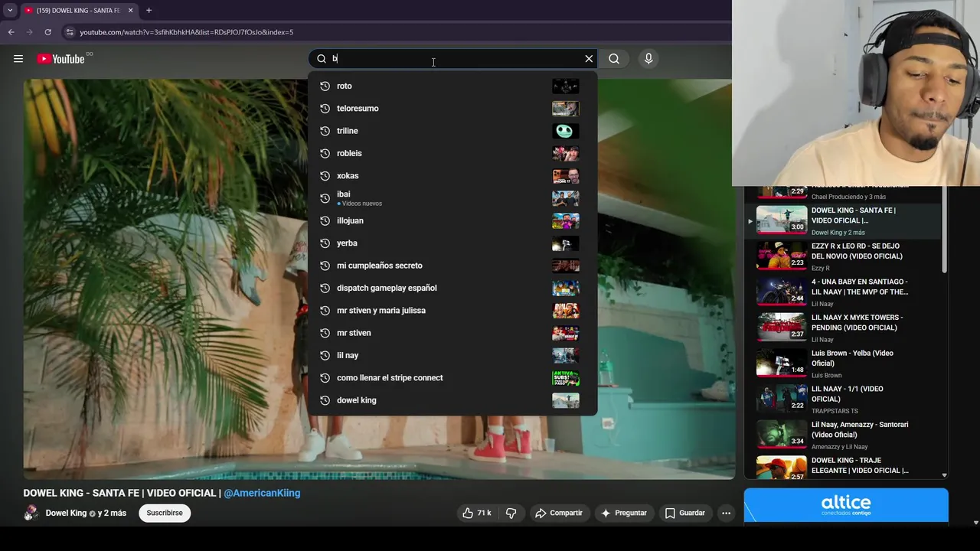Viewport: 980px width, 551px height.
Task: Open the altice advertisement banner
Action: pos(846,505)
